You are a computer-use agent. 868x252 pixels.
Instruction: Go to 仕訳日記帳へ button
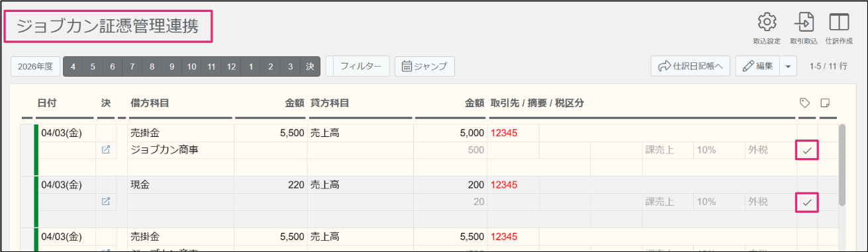click(691, 66)
